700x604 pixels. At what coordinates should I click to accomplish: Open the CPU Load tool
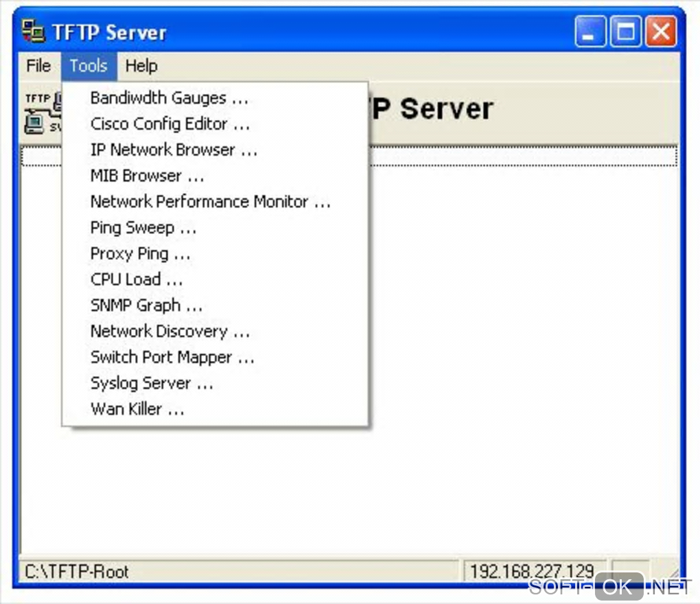tap(215, 279)
